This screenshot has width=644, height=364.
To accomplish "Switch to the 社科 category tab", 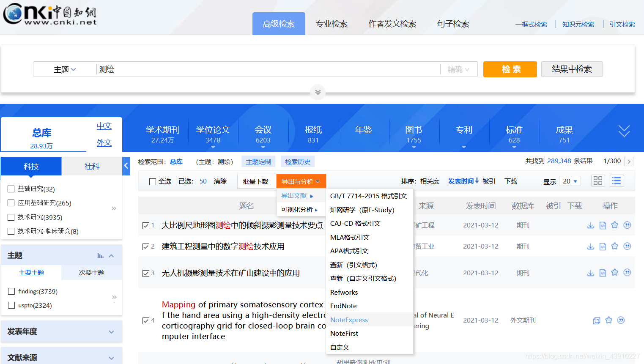I will pos(92,166).
